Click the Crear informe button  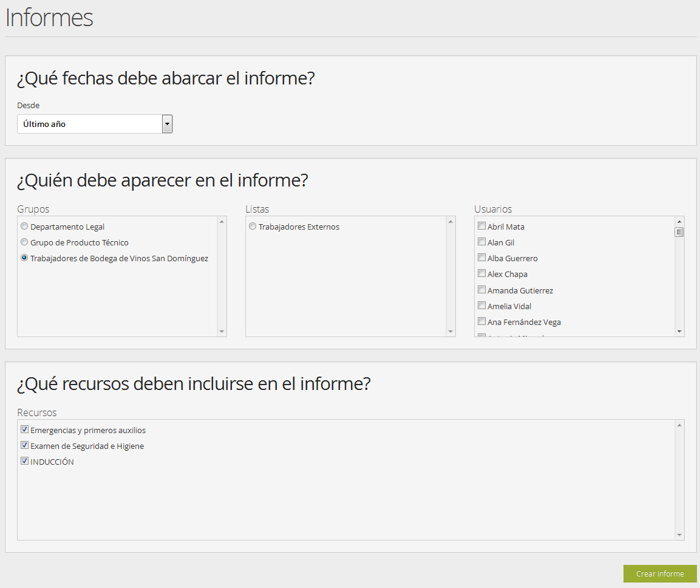tap(660, 574)
